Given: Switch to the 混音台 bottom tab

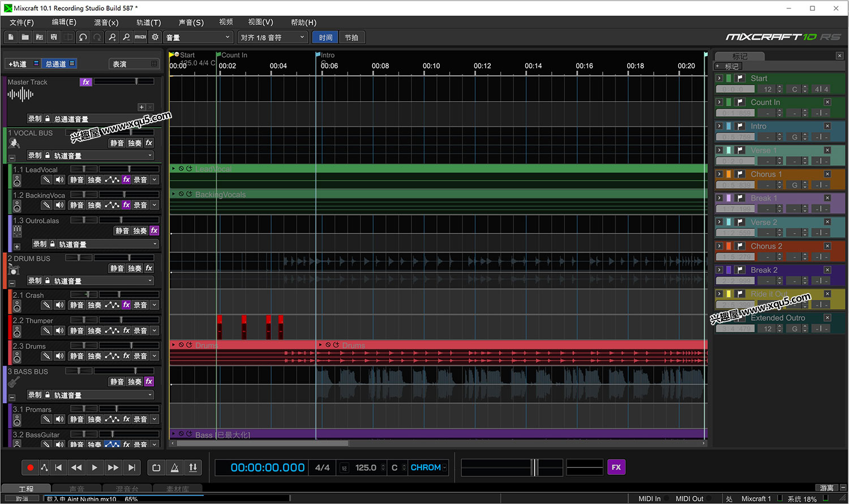Looking at the screenshot, I should (127, 489).
